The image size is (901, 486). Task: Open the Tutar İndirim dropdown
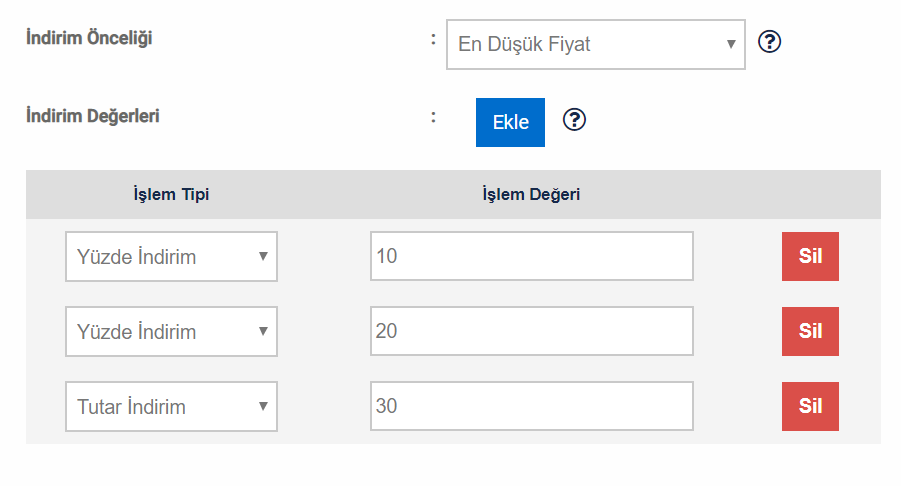(171, 406)
